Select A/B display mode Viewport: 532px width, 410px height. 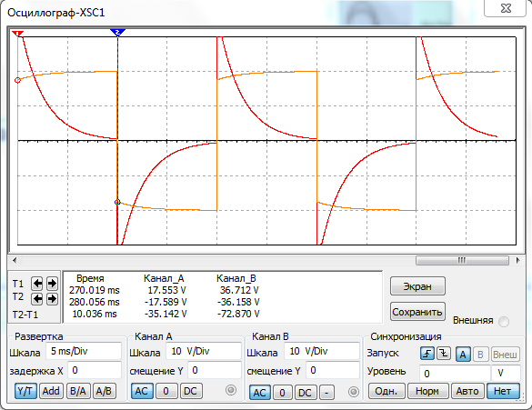[105, 391]
